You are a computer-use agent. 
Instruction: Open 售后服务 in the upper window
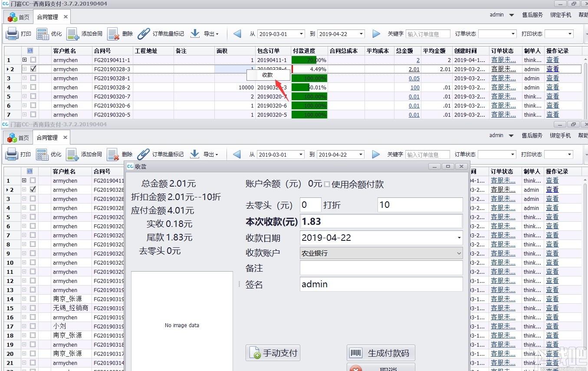(x=532, y=15)
